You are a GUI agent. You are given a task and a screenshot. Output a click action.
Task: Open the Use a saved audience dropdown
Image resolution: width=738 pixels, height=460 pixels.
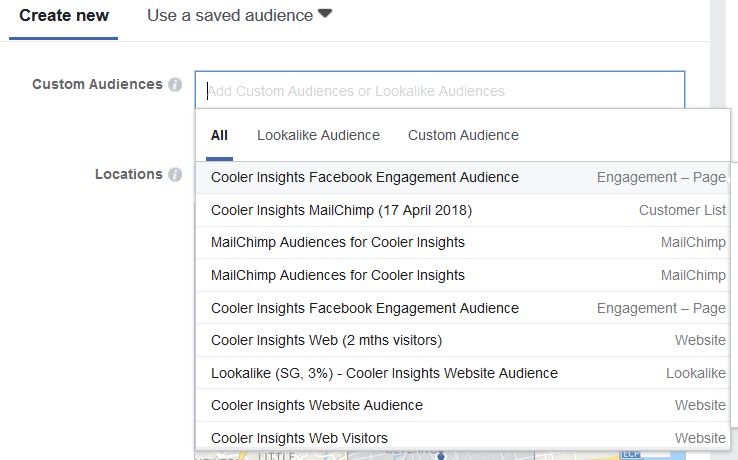coord(239,16)
